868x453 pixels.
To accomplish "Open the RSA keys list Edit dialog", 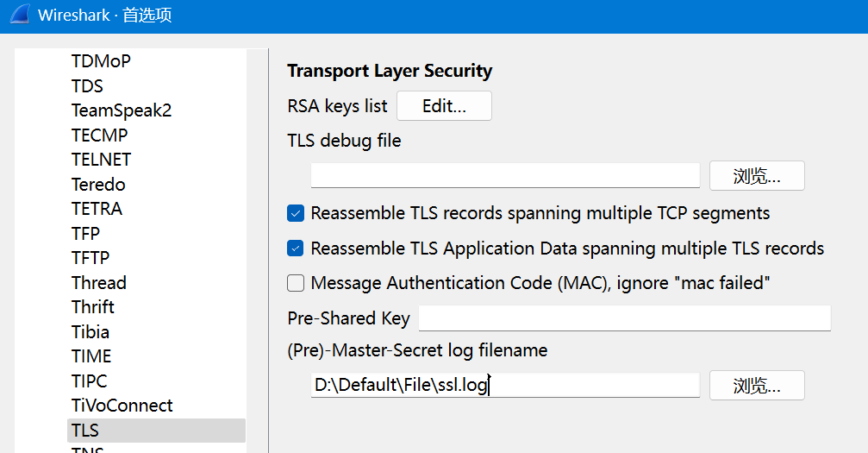I will 444,106.
